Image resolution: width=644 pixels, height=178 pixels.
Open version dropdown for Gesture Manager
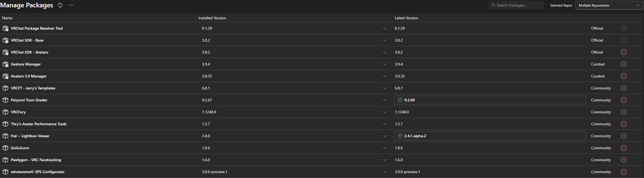[x=385, y=64]
